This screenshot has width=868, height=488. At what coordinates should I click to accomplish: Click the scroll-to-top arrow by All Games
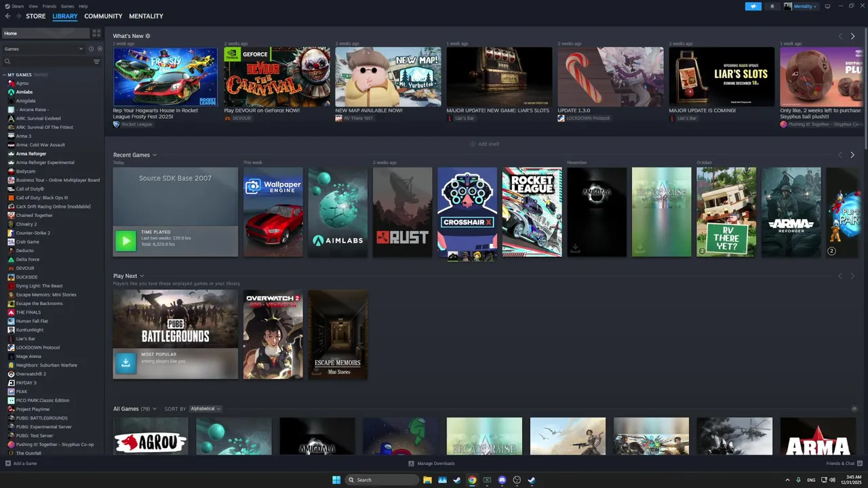[854, 409]
